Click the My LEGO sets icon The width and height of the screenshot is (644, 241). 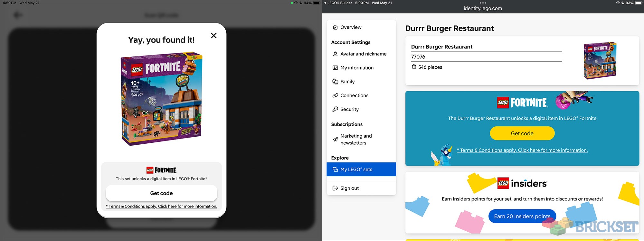coord(335,169)
